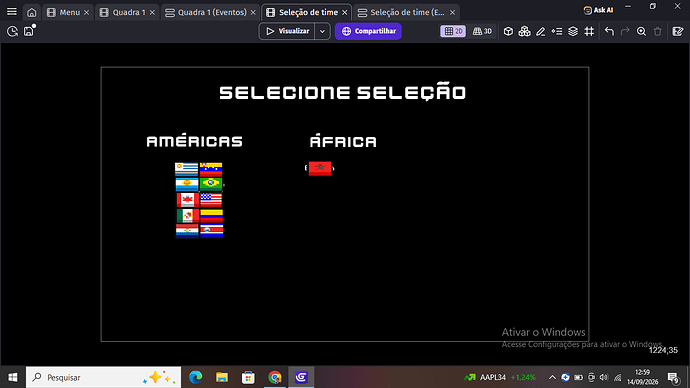
Task: Open Google Chrome from taskbar
Action: click(x=275, y=377)
